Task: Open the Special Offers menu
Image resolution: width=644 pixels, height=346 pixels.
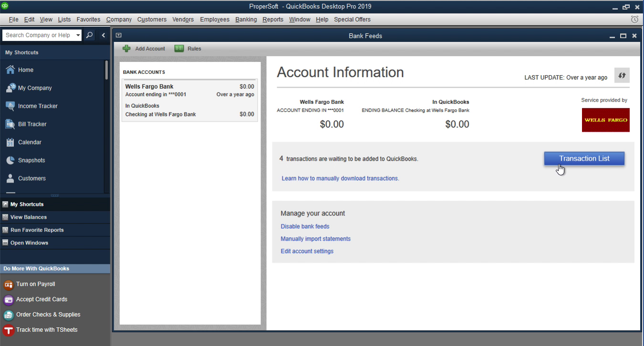Action: [x=352, y=20]
